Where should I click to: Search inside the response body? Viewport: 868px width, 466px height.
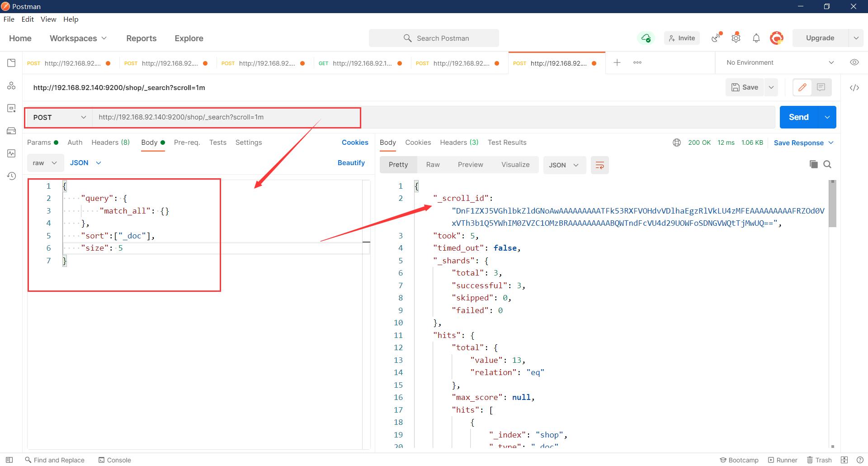point(827,164)
